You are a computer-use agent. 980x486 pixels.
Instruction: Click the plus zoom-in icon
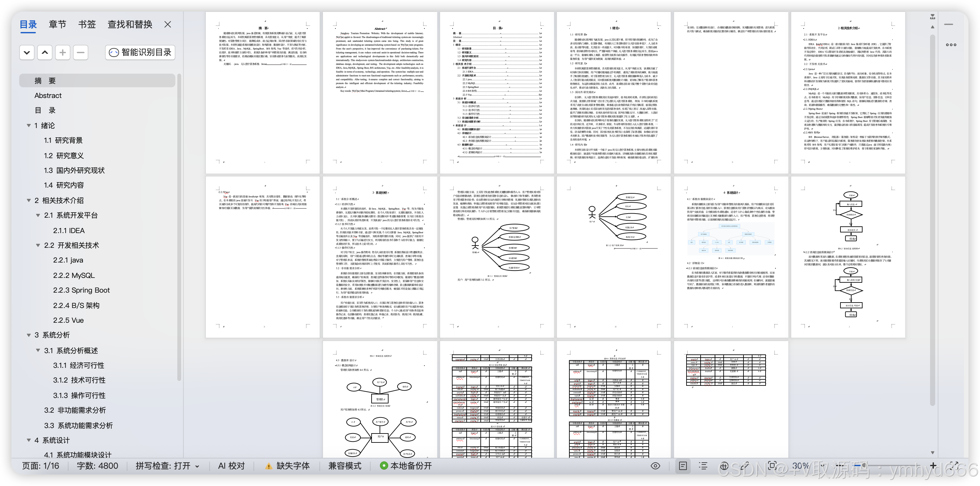tap(933, 466)
